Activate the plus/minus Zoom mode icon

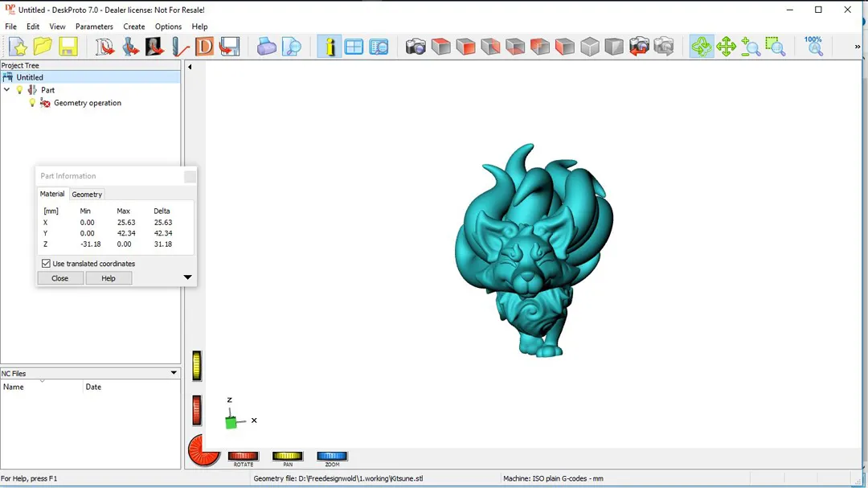coord(751,47)
